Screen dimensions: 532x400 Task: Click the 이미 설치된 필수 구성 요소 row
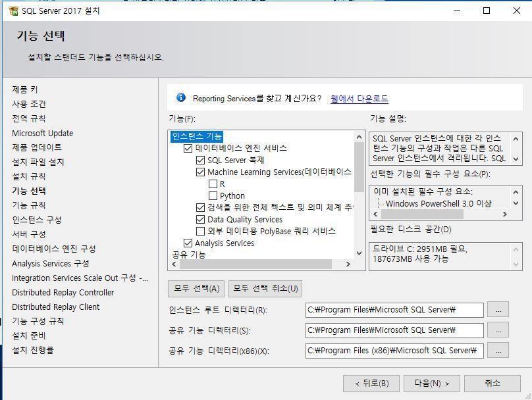point(423,191)
